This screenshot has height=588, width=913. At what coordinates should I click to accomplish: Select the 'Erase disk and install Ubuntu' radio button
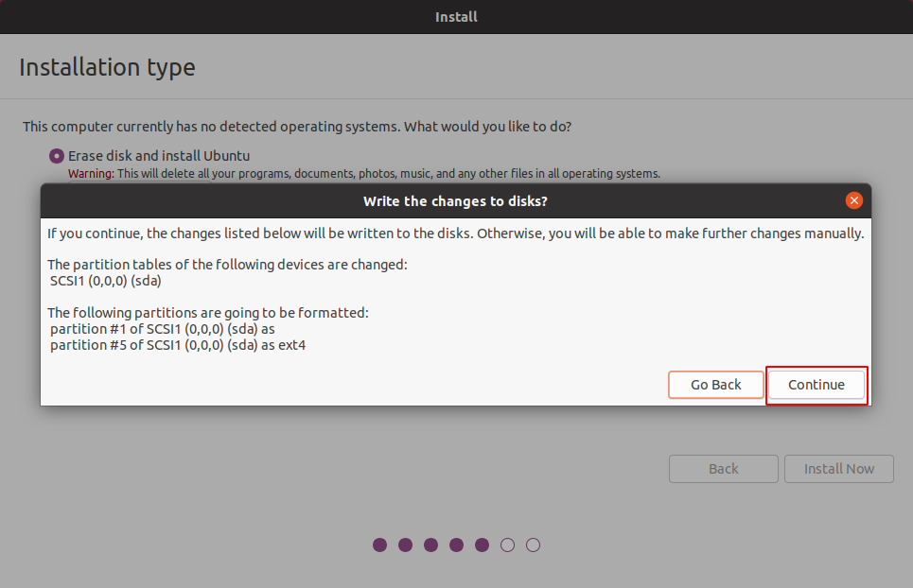[x=57, y=156]
